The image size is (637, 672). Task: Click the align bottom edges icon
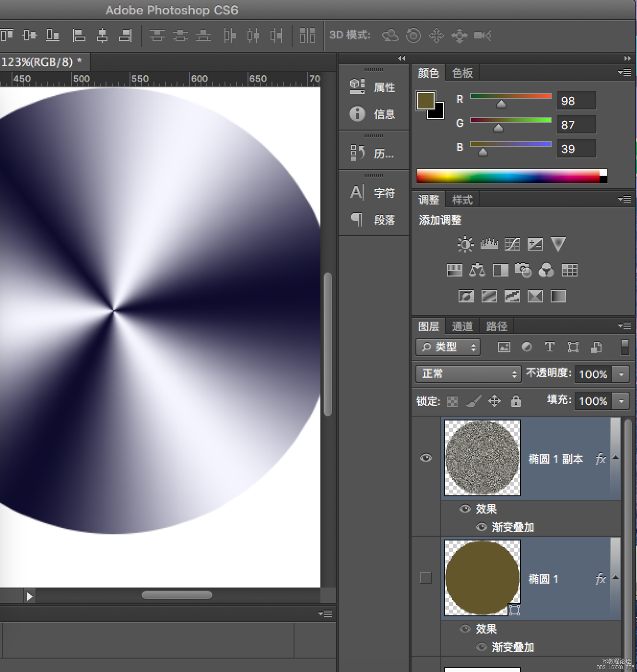coord(53,35)
